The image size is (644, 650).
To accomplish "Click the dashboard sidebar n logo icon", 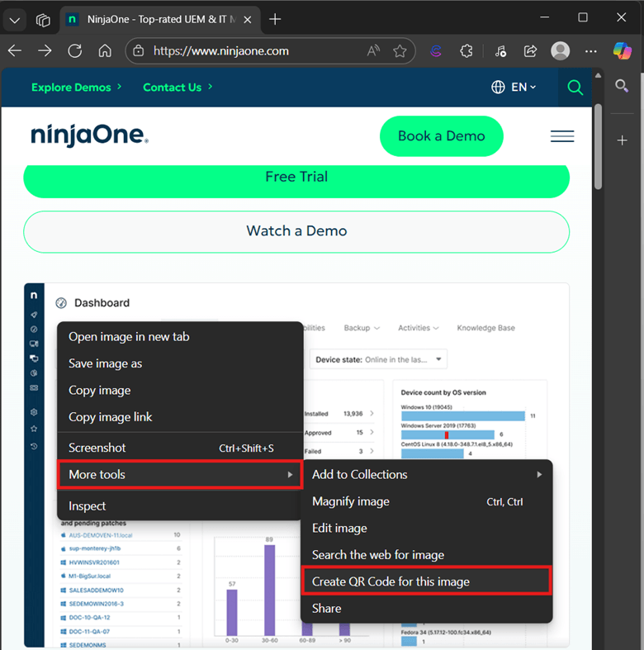I will [34, 295].
